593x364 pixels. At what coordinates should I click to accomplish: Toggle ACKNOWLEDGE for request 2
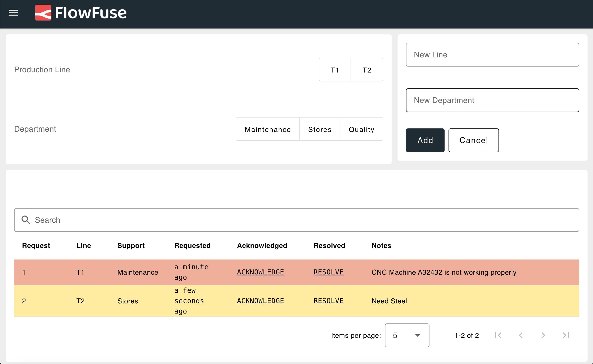pos(260,301)
